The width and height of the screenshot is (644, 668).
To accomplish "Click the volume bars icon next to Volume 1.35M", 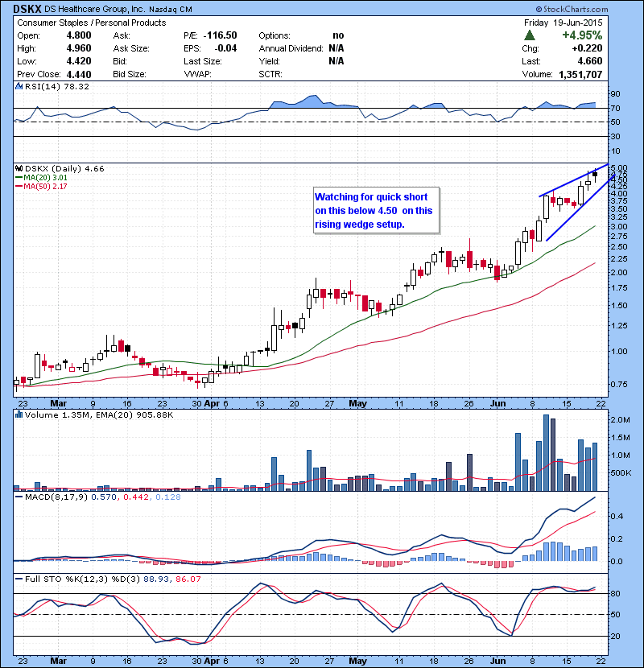I will click(x=19, y=414).
